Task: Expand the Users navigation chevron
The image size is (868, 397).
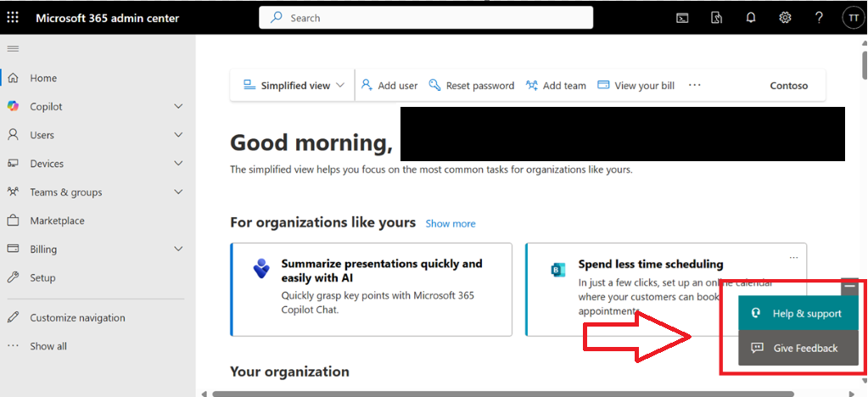Action: tap(178, 135)
